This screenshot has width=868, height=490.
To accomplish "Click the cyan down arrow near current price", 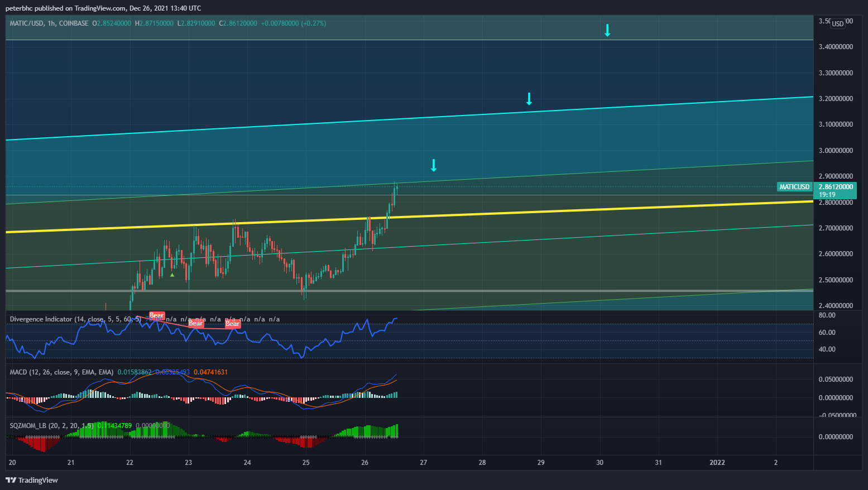I will [434, 165].
